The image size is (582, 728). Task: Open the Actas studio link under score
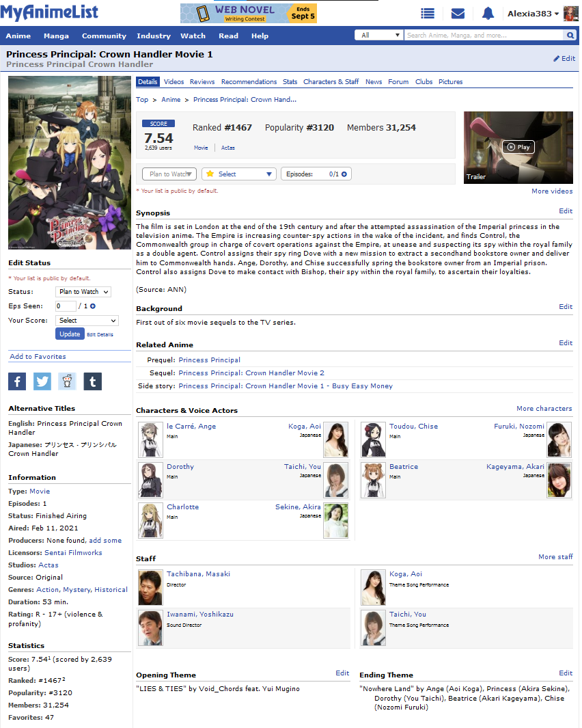228,148
